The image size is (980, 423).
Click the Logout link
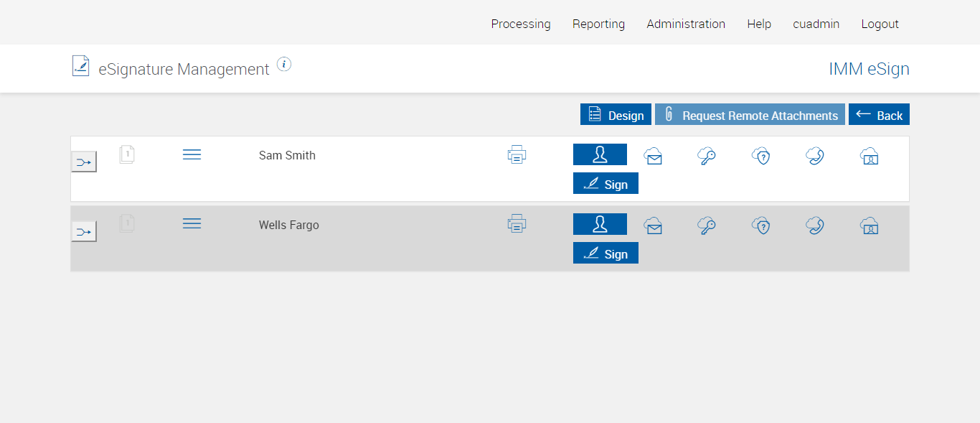[880, 24]
